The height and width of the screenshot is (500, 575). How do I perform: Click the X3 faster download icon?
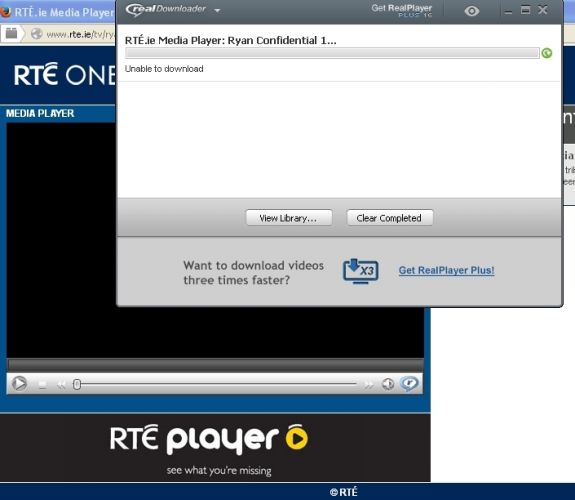coord(360,271)
